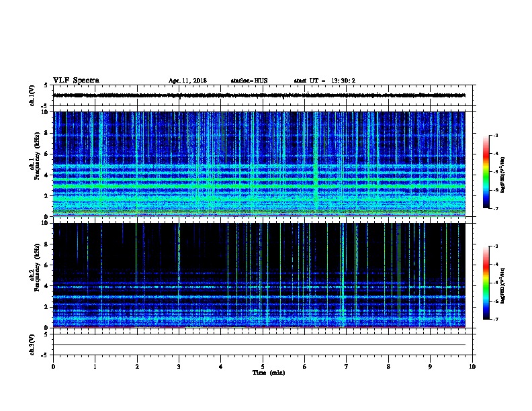The image size is (532, 411).
Task: Click the ch.2 spectrogram color scale bar
Action: 486,283
